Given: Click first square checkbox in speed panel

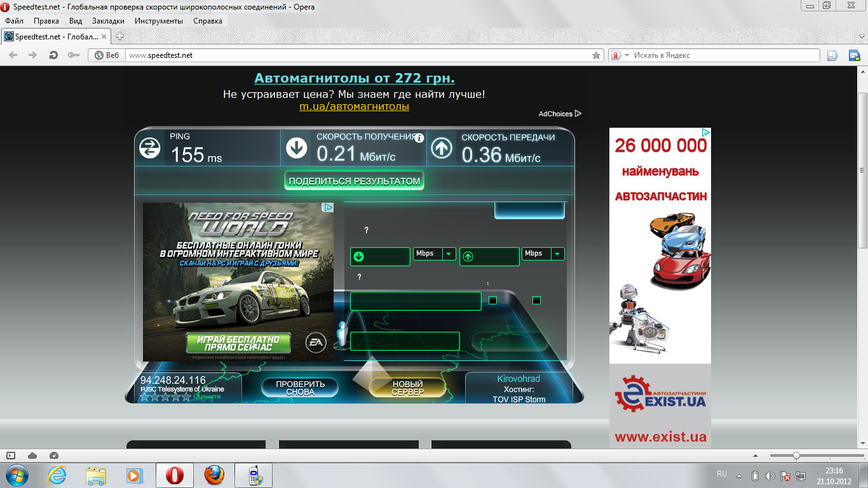Looking at the screenshot, I should coord(492,300).
